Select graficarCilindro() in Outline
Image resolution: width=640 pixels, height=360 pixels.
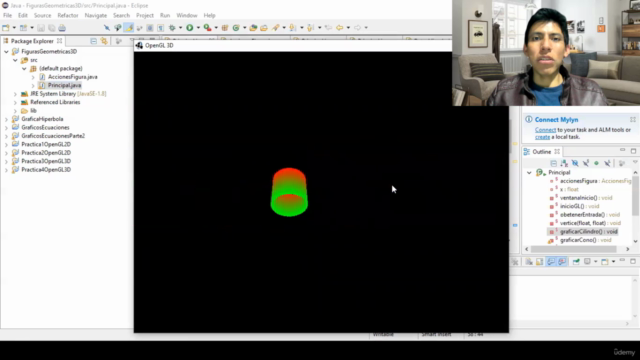pos(589,232)
